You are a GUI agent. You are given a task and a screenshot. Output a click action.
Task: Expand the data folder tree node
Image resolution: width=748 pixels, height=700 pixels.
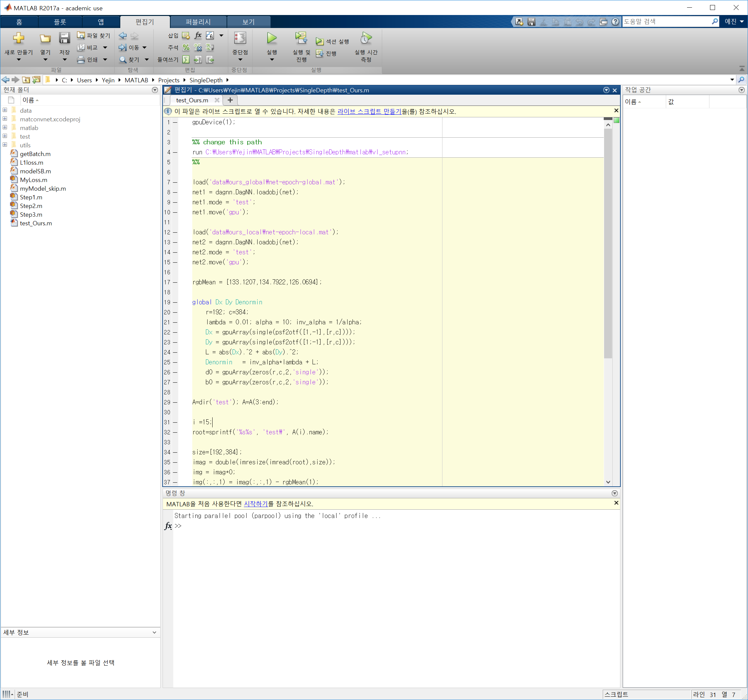pyautogui.click(x=5, y=110)
